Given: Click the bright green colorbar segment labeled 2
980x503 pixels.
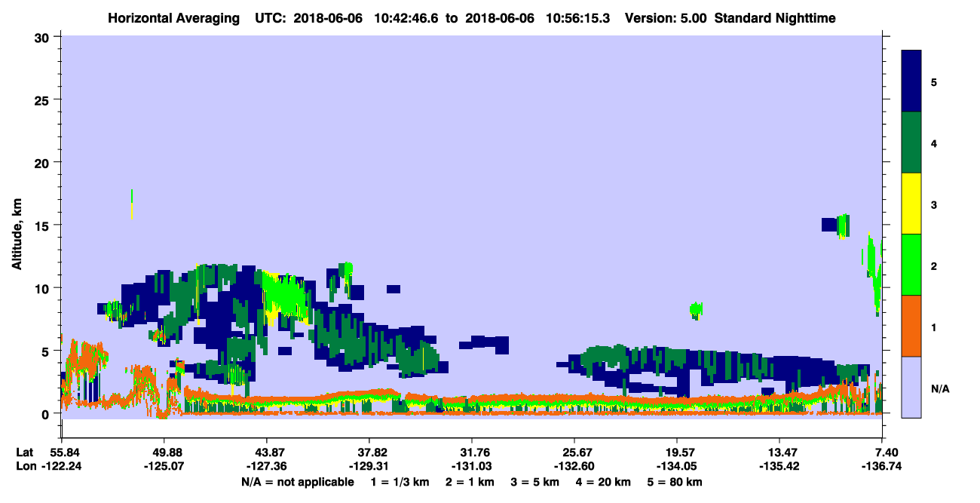Looking at the screenshot, I should [x=911, y=265].
